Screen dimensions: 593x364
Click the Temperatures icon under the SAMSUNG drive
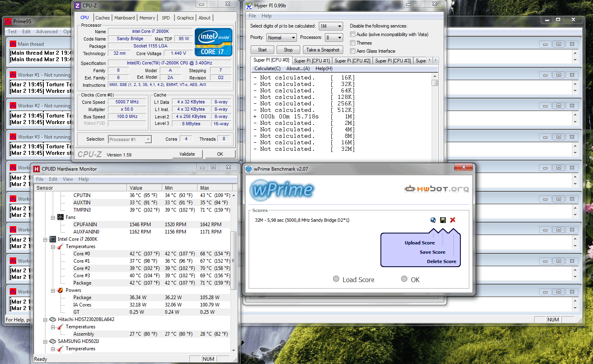coord(60,349)
